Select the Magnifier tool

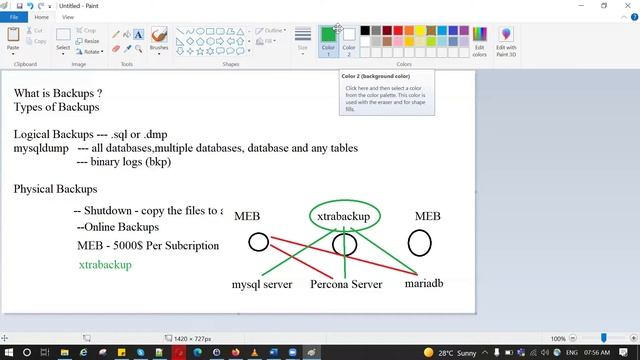[139, 49]
